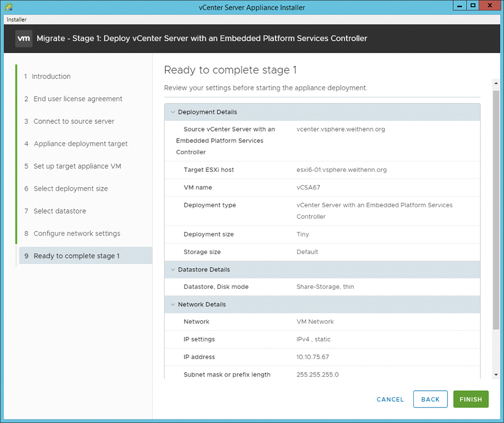Click the Deployment size value Tiny
The height and width of the screenshot is (423, 504).
pos(303,234)
